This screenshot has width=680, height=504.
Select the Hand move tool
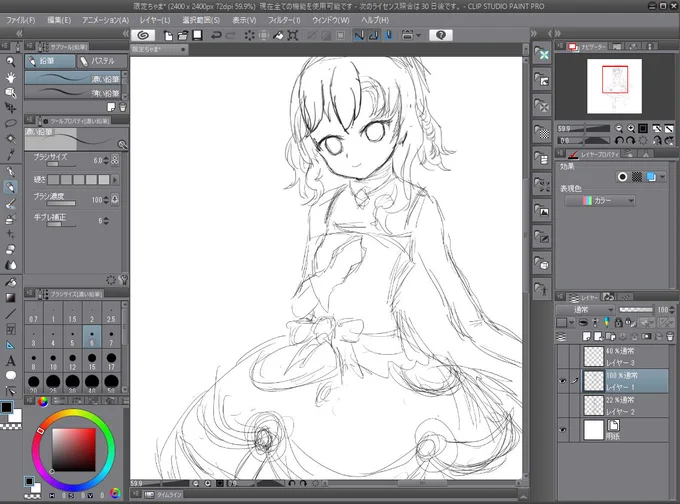[10, 77]
